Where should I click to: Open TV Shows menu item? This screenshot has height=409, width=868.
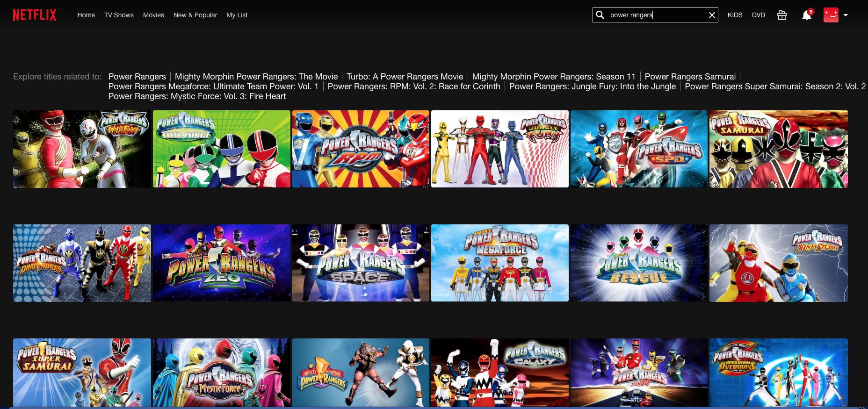pyautogui.click(x=119, y=15)
